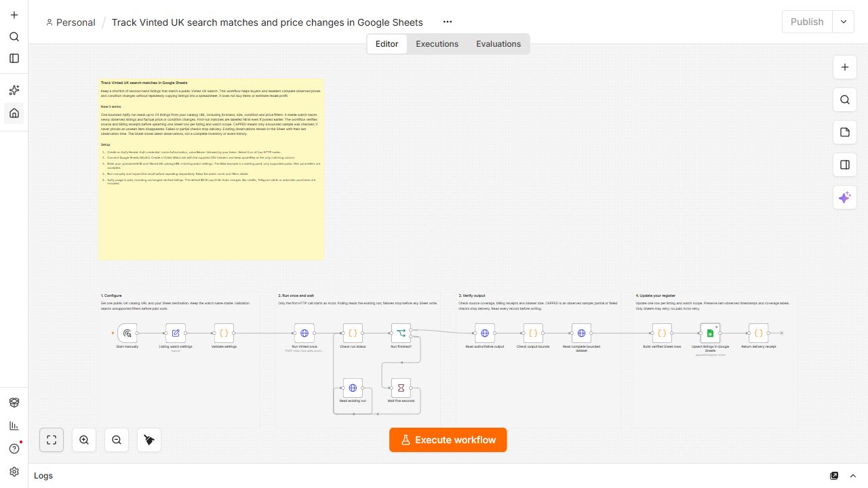Open the workflow three-dots menu
The image size is (868, 488).
448,22
